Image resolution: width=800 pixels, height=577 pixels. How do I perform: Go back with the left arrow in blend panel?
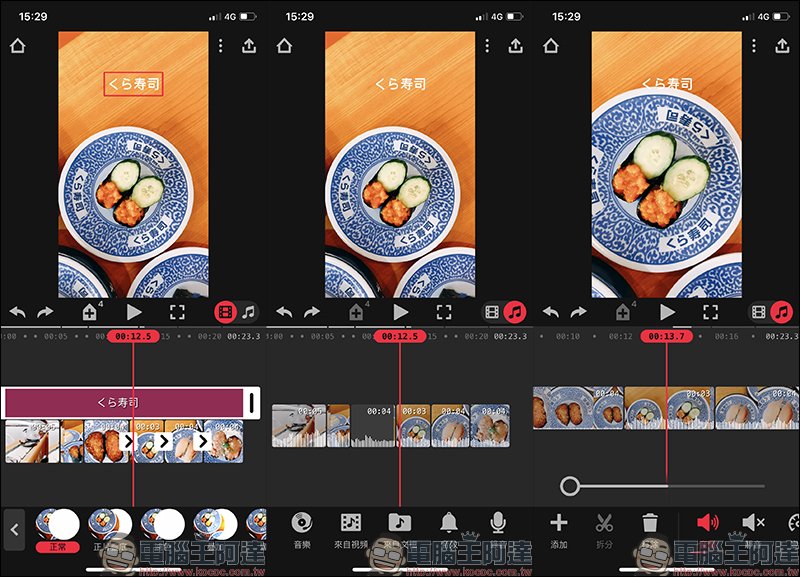tap(14, 530)
